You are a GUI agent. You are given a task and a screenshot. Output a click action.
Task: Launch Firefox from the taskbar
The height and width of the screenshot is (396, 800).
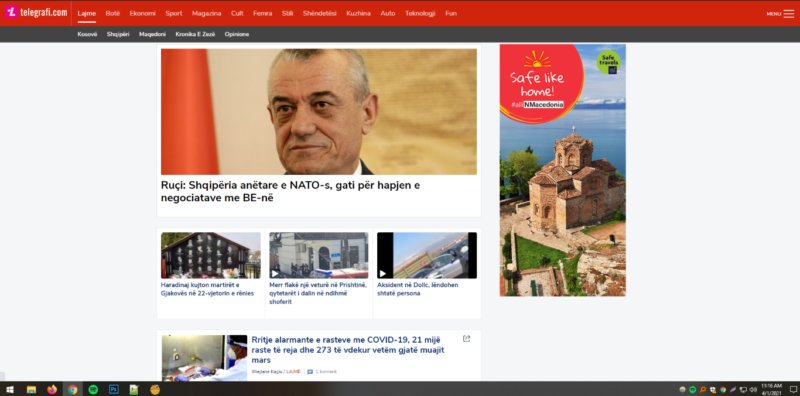[52, 389]
